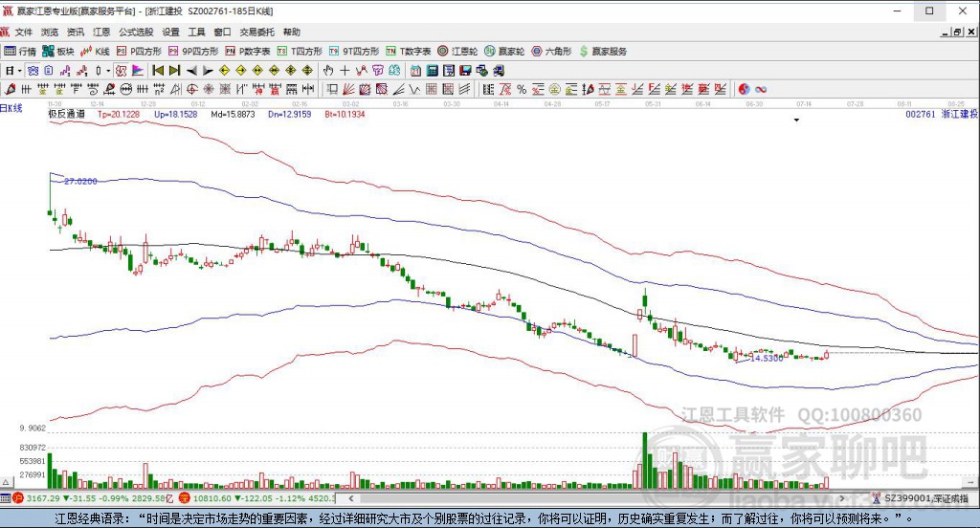
Task: Select the hand pan tool
Action: pyautogui.click(x=329, y=71)
